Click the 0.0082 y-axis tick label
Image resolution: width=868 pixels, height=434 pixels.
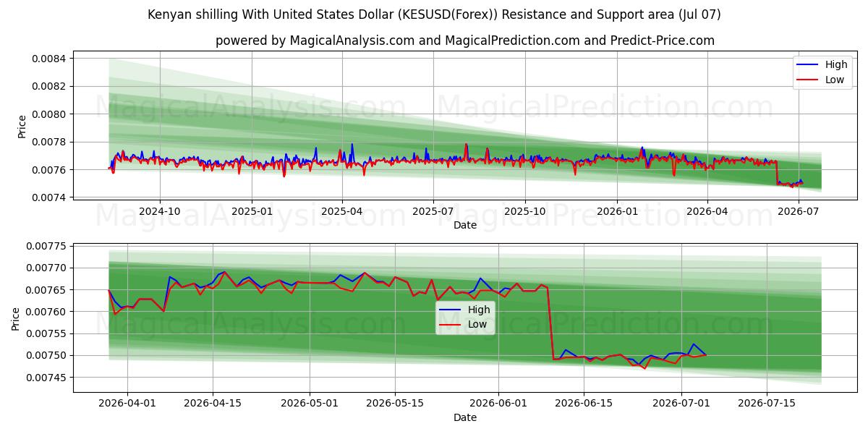(x=50, y=86)
